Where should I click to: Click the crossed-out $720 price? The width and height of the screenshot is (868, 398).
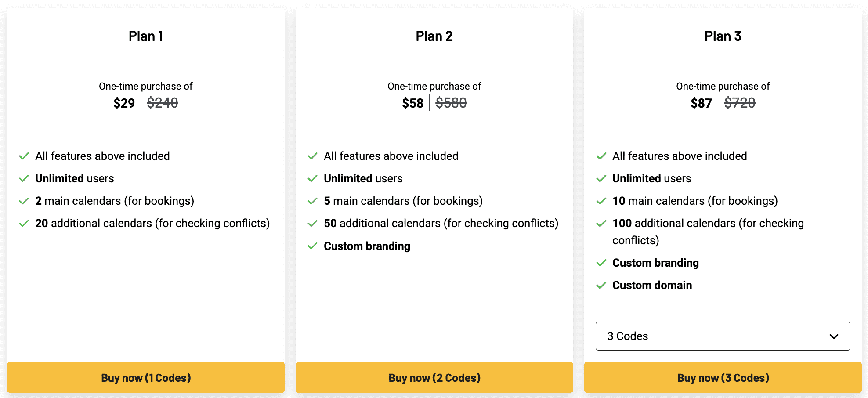coord(740,103)
